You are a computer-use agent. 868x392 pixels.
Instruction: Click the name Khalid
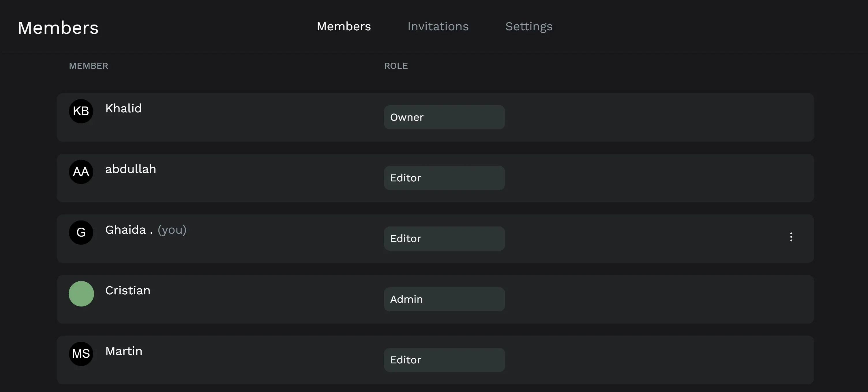(123, 108)
